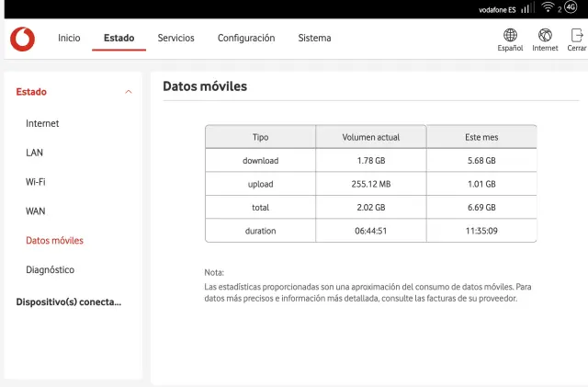Click the Wi-Fi signal icon in status bar
The height and width of the screenshot is (387, 588).
point(548,8)
